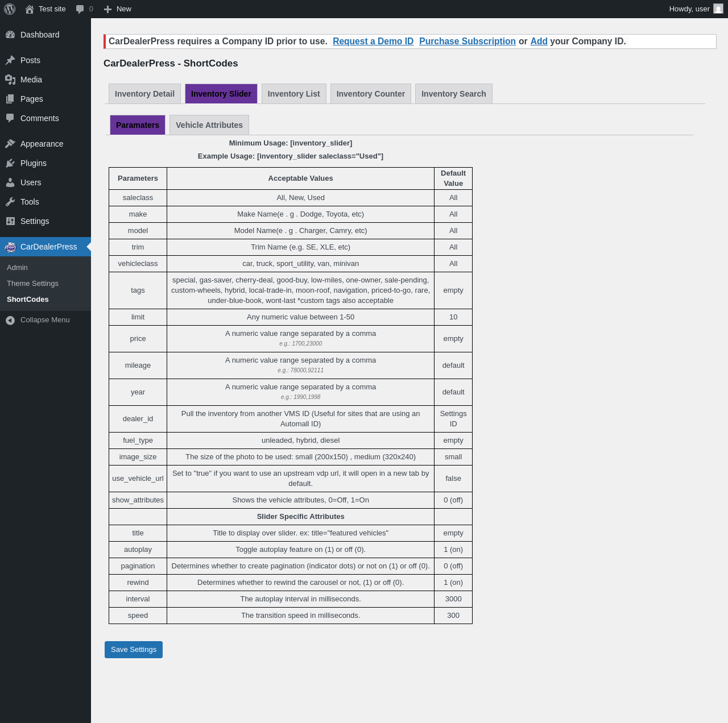
Task: Click the CarDealerPress menu label
Action: coord(49,247)
